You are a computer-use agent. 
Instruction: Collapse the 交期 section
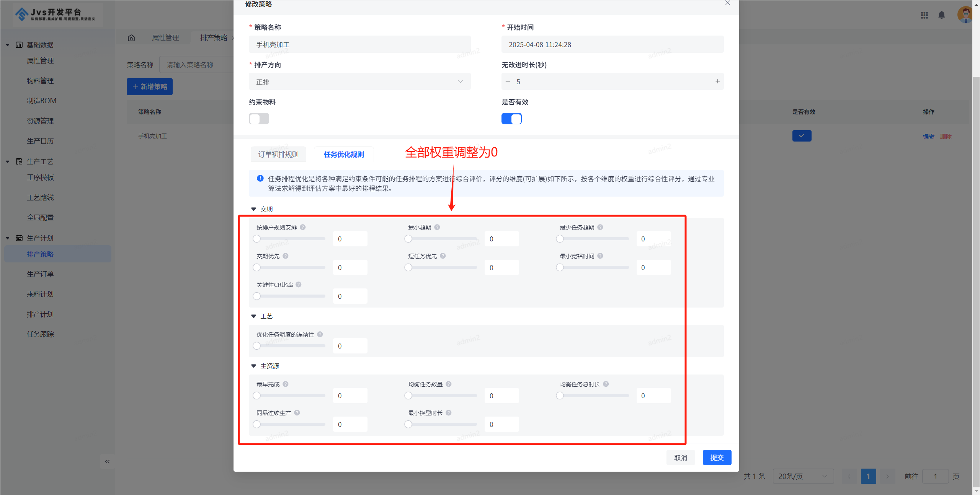point(253,209)
